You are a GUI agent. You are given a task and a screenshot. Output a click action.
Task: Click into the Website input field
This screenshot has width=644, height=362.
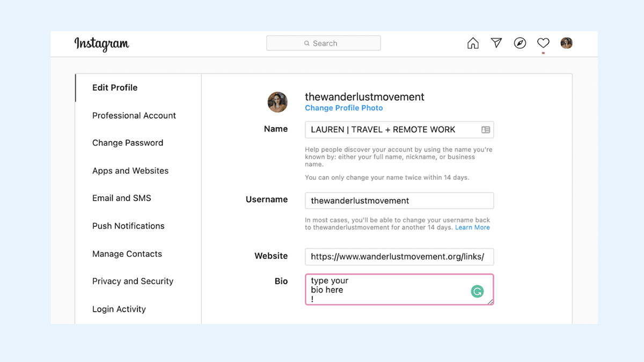(x=399, y=256)
